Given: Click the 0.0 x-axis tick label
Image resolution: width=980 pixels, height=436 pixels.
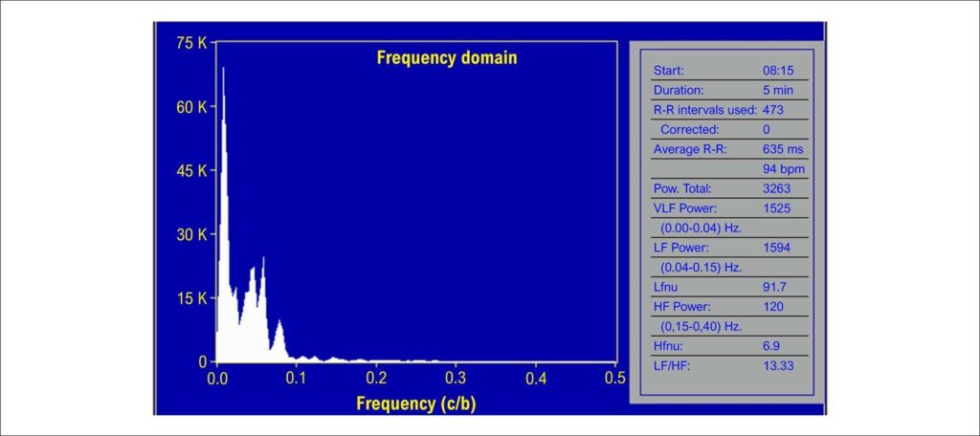Looking at the screenshot, I should (216, 378).
